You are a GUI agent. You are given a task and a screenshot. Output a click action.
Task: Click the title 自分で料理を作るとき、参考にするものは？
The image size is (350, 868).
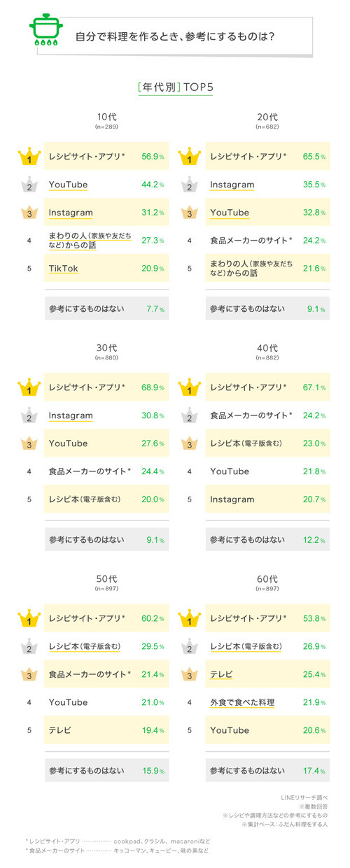[x=175, y=36]
